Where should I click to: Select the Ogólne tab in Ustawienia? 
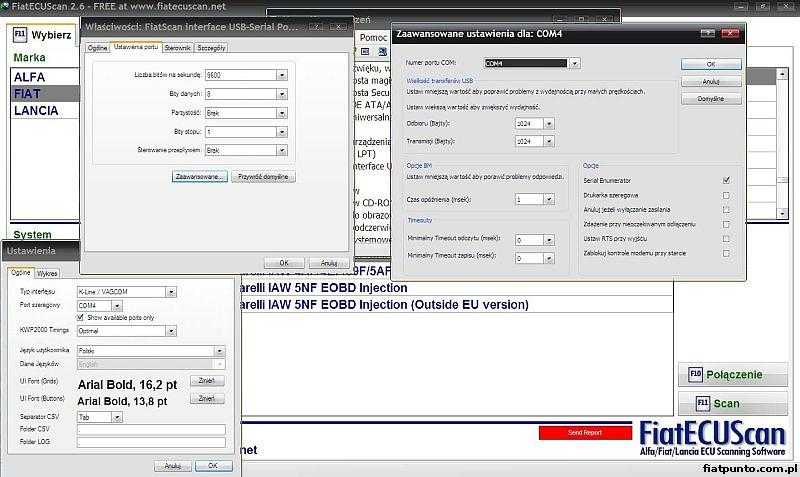click(21, 272)
